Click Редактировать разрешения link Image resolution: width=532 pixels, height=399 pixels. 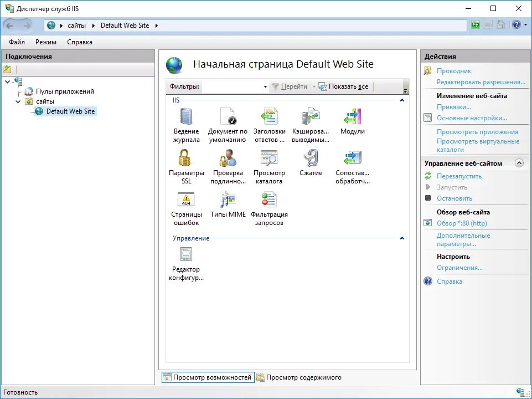point(481,82)
